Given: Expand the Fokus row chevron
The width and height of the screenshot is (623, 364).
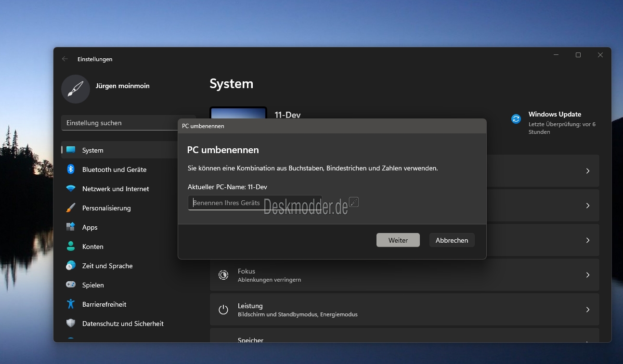Looking at the screenshot, I should [587, 275].
